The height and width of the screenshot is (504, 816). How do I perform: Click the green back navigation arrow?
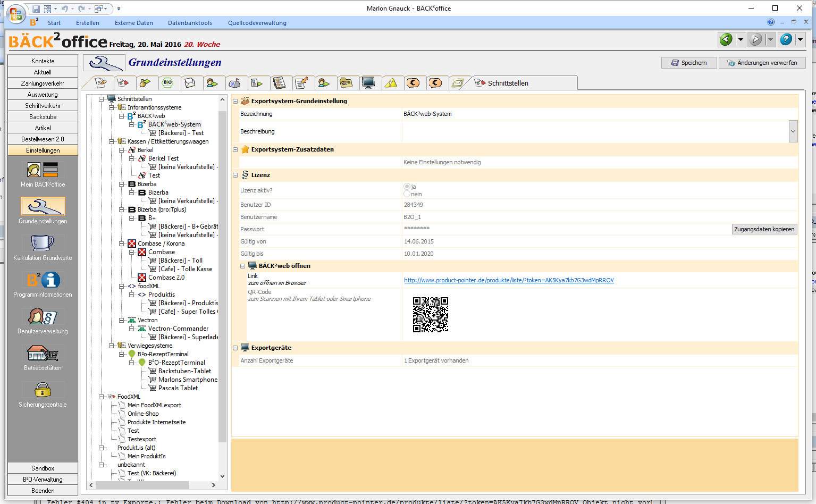(x=726, y=39)
